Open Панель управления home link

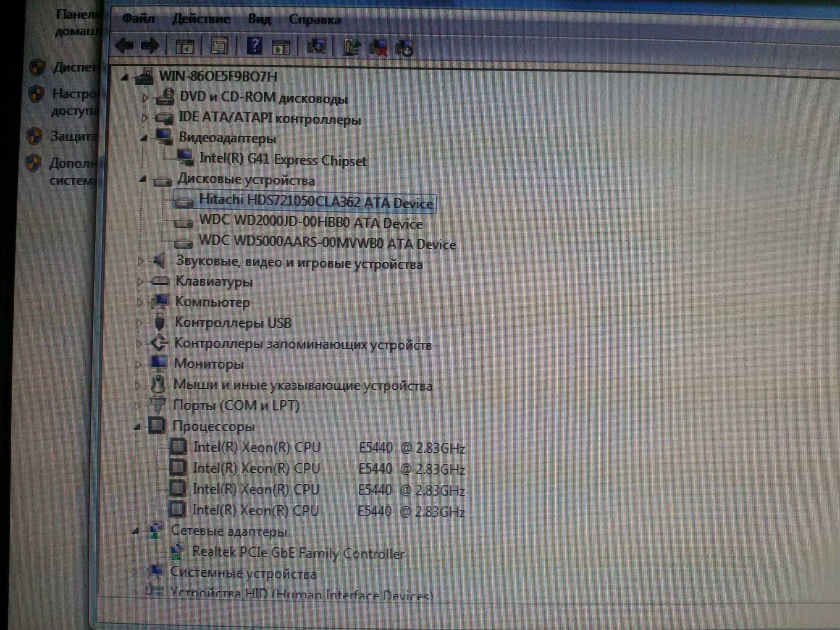(x=78, y=23)
